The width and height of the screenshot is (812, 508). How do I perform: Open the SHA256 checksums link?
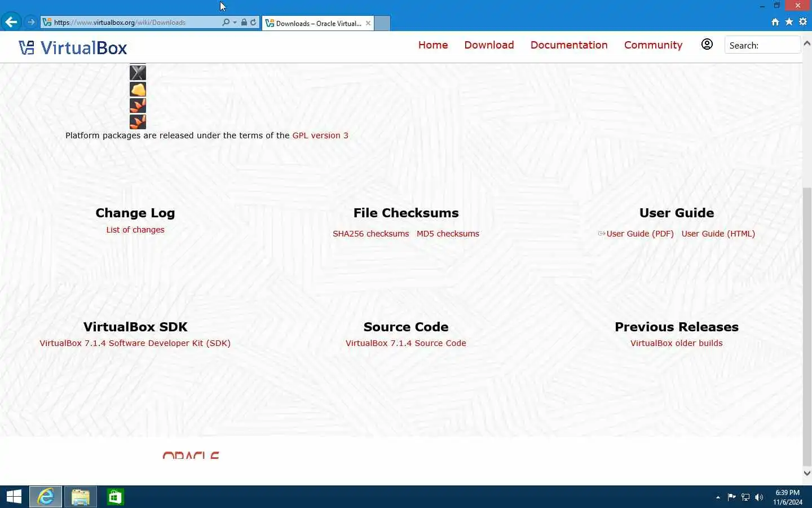pyautogui.click(x=370, y=234)
